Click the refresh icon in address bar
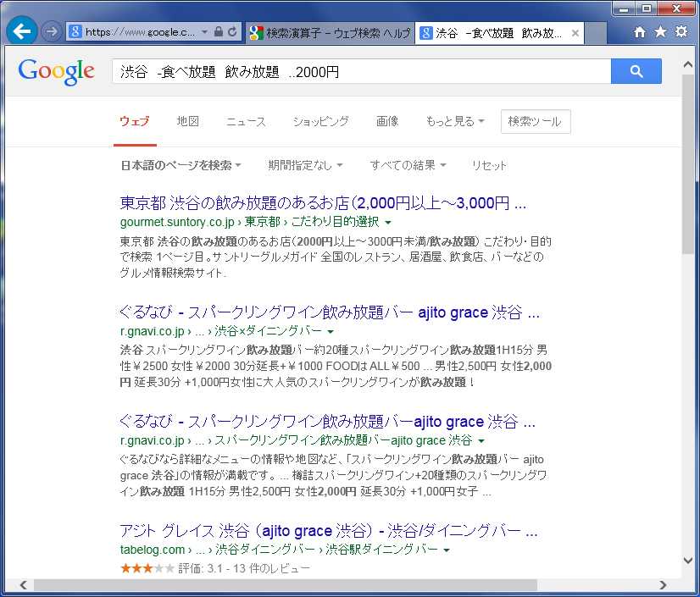Viewport: 700px width, 597px height. [x=232, y=32]
